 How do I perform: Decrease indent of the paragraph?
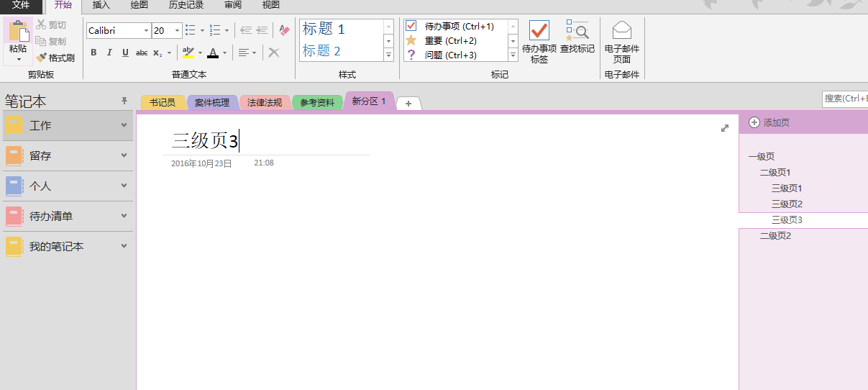click(x=246, y=30)
